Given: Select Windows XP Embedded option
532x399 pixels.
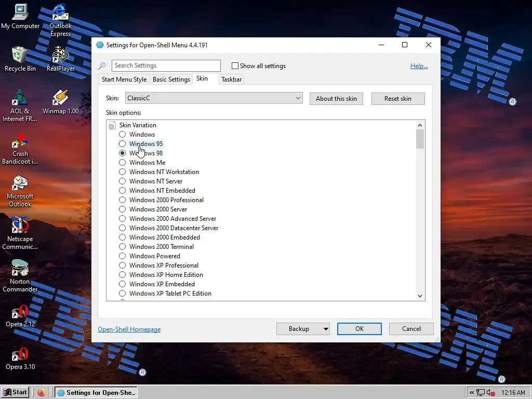Looking at the screenshot, I should 122,284.
